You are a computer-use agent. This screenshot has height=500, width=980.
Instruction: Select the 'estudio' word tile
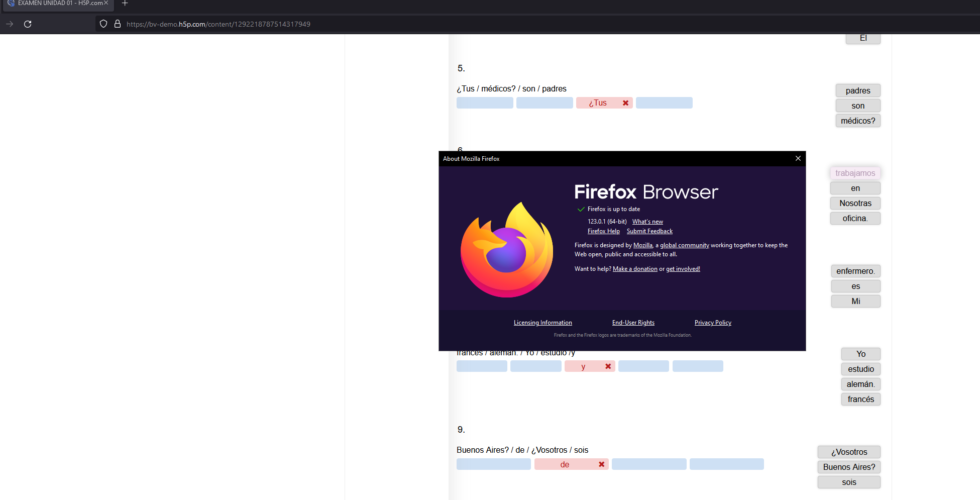pos(861,369)
